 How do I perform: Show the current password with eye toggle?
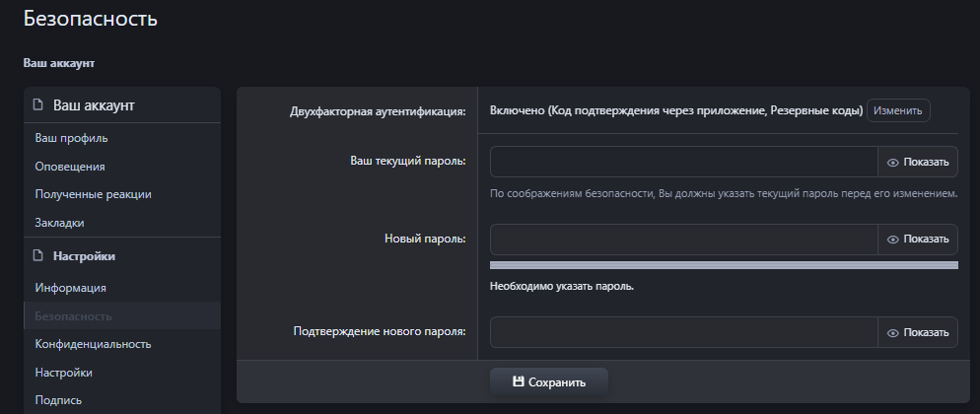(x=918, y=163)
